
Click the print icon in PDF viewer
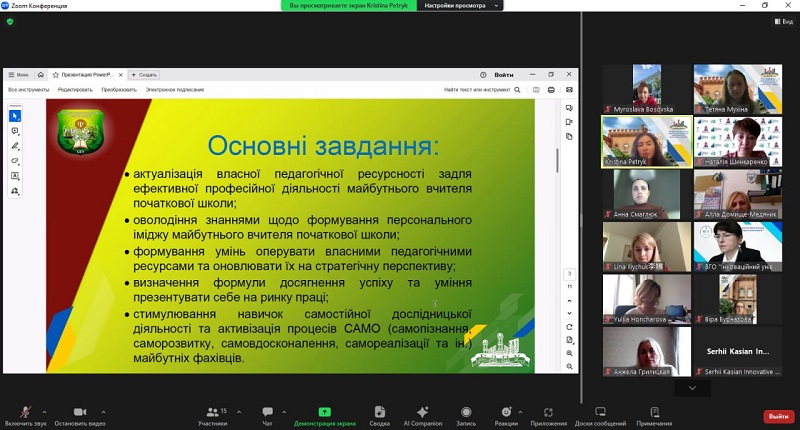[x=551, y=90]
